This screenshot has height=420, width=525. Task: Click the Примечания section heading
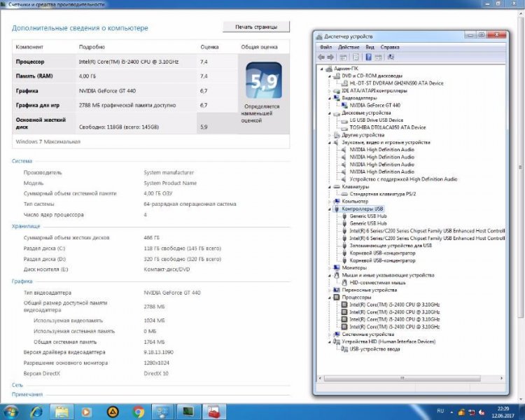(27, 395)
